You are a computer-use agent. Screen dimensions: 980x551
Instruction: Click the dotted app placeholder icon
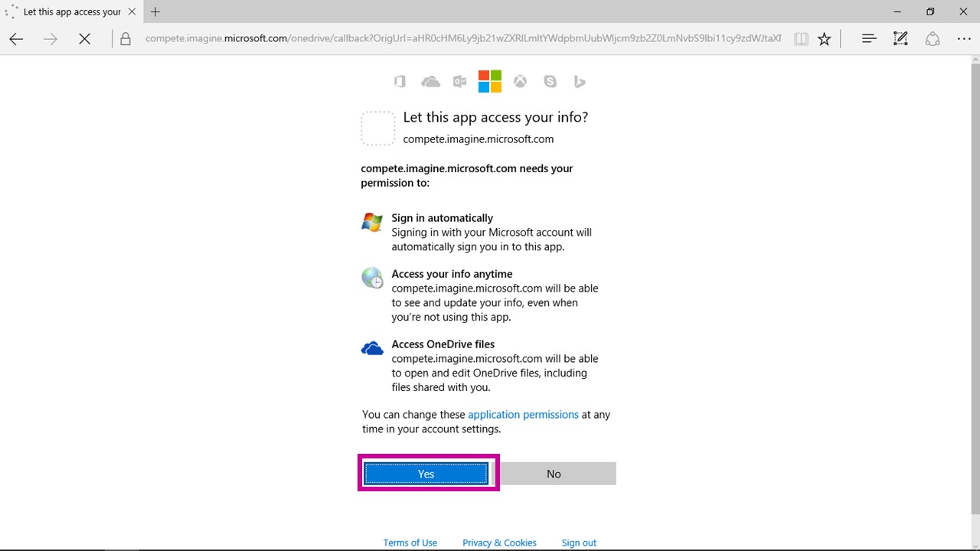tap(378, 129)
